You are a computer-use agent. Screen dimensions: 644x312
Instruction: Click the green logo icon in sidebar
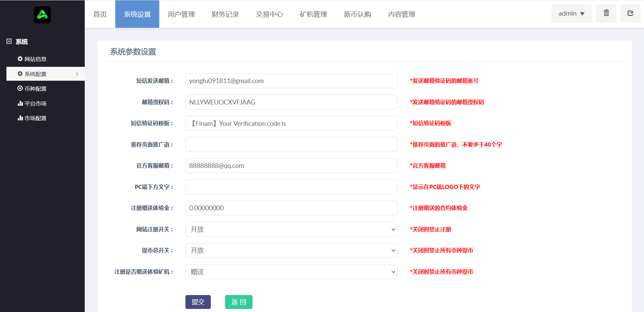tap(42, 15)
